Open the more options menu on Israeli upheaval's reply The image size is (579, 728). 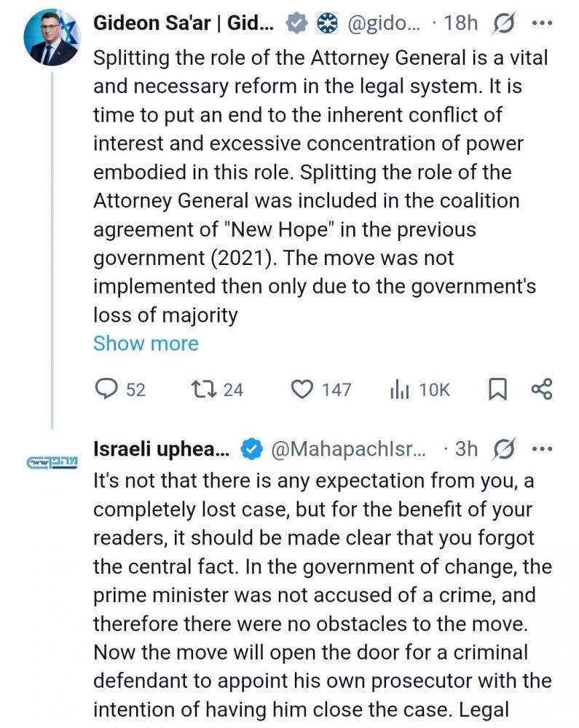(543, 449)
